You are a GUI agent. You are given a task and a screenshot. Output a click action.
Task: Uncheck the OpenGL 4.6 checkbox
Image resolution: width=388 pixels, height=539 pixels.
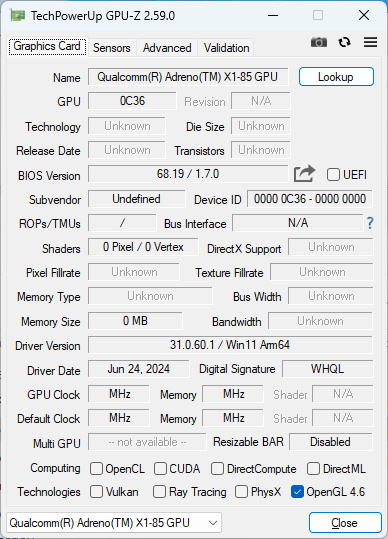pyautogui.click(x=297, y=492)
